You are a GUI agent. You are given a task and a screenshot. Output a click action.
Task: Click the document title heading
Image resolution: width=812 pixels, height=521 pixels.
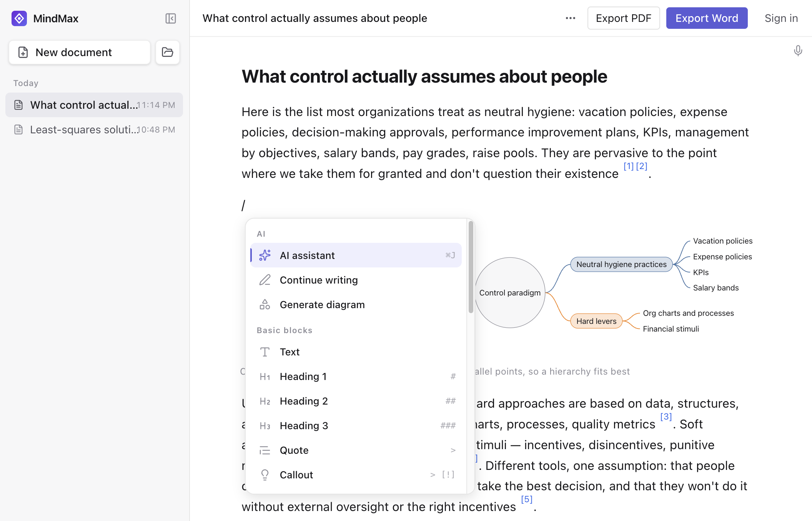[x=424, y=76]
